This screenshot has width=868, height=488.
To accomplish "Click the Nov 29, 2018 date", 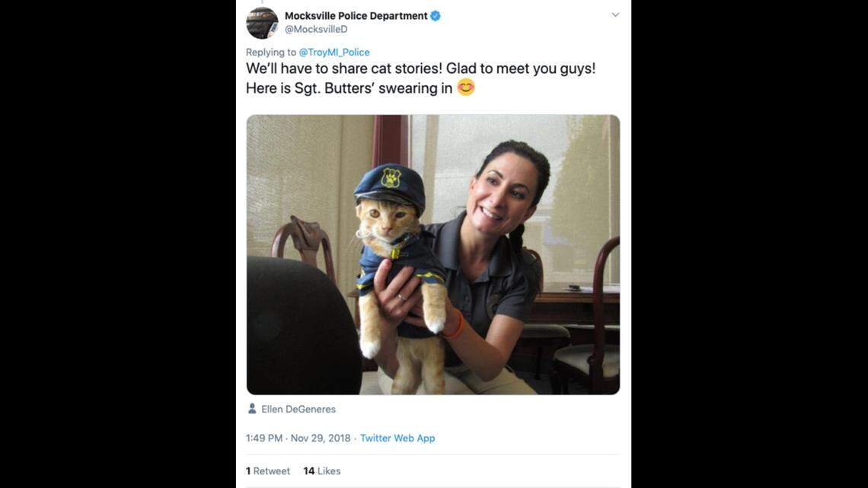I will pyautogui.click(x=321, y=438).
